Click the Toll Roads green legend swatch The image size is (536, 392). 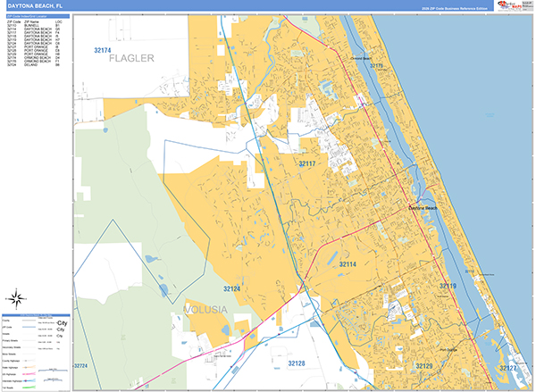[29, 388]
